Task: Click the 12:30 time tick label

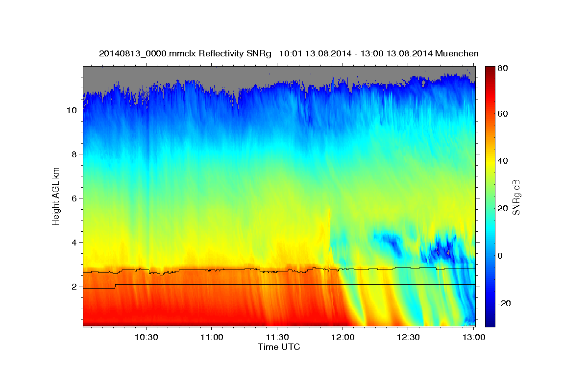Action: click(408, 338)
